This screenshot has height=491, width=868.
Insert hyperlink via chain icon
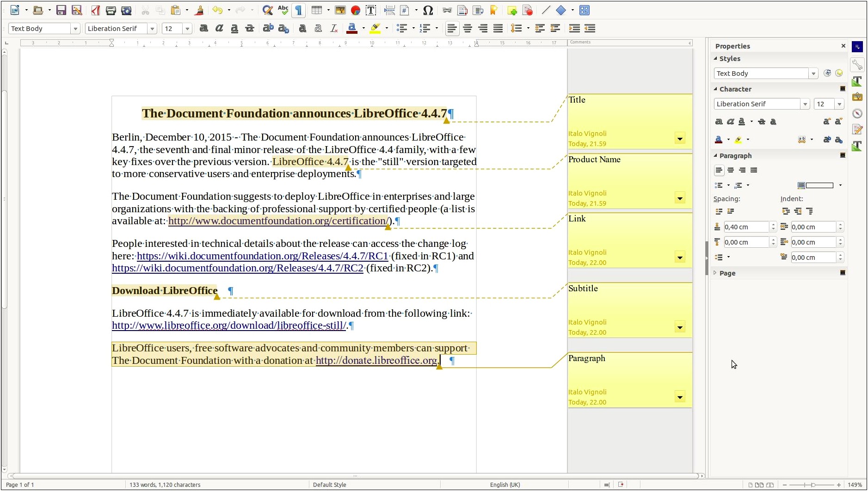coord(447,10)
